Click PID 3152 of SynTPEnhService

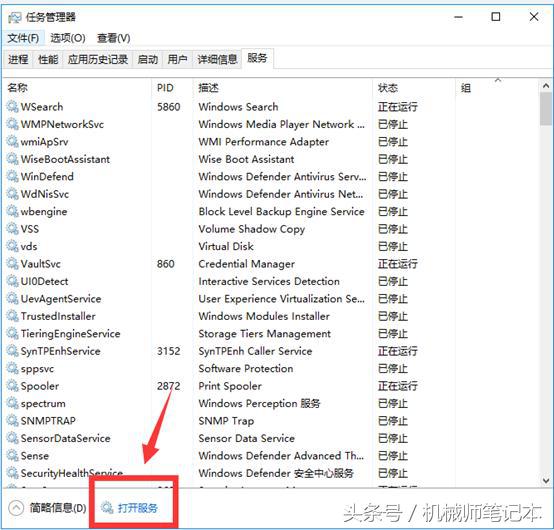click(x=169, y=351)
